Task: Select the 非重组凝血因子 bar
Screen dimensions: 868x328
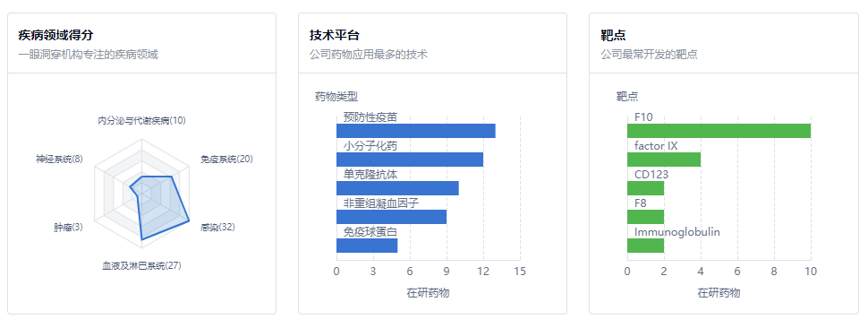Action: pyautogui.click(x=391, y=217)
